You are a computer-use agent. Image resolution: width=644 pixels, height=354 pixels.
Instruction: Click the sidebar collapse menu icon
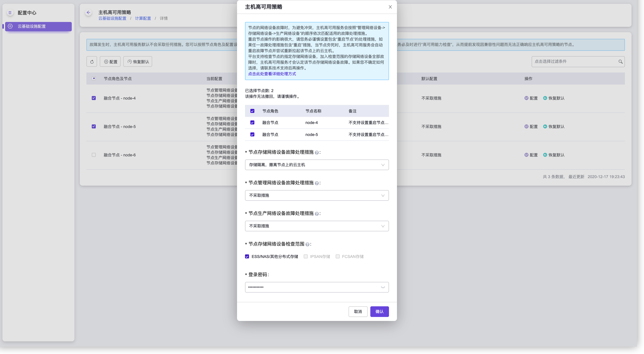click(x=10, y=12)
